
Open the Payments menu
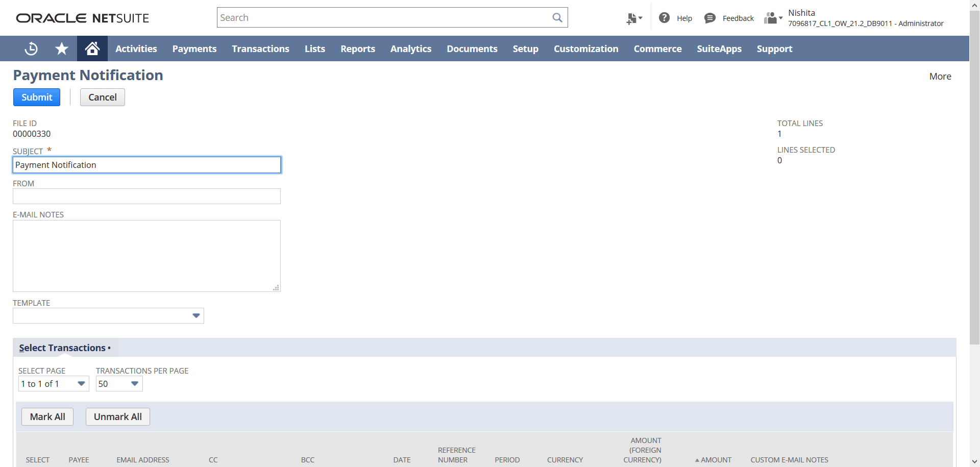pyautogui.click(x=194, y=48)
